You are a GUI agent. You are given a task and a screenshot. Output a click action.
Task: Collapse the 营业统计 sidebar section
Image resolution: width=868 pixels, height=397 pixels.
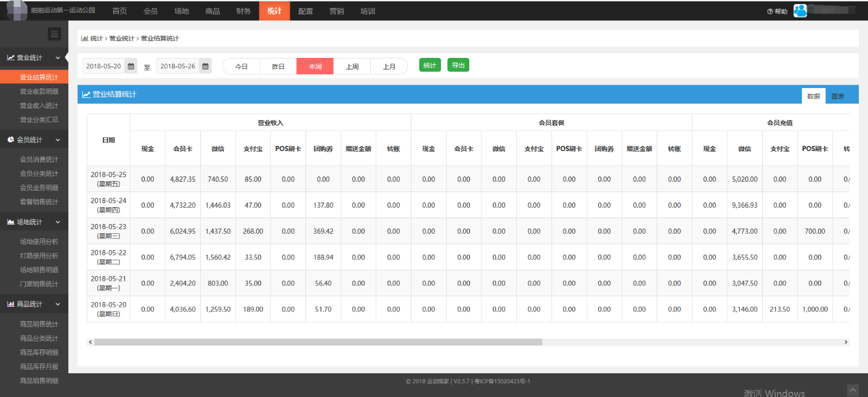coord(57,58)
